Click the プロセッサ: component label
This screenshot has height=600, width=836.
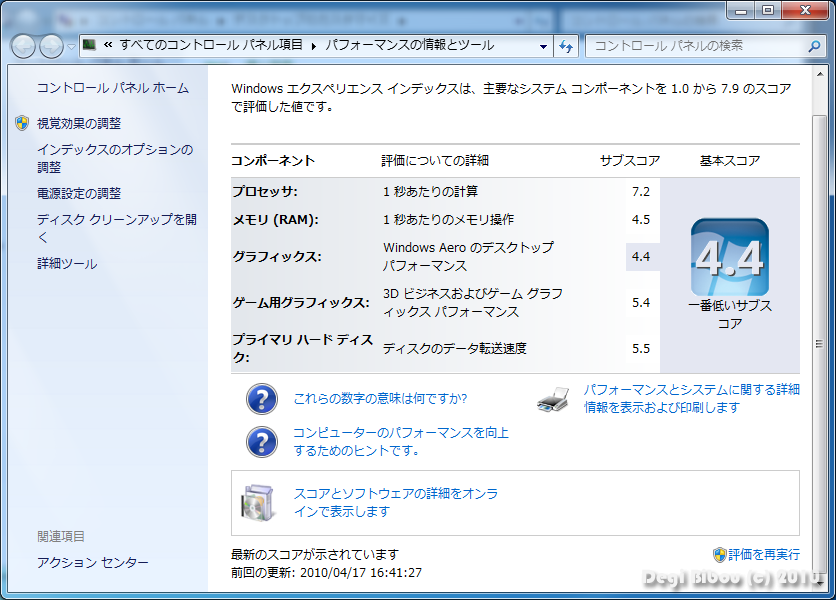pyautogui.click(x=265, y=191)
